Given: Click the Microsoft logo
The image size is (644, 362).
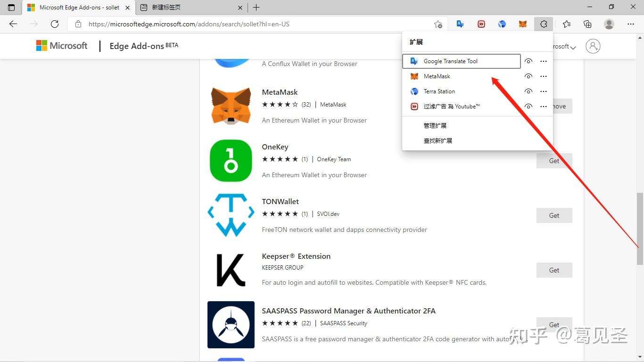Looking at the screenshot, I should click(x=62, y=46).
